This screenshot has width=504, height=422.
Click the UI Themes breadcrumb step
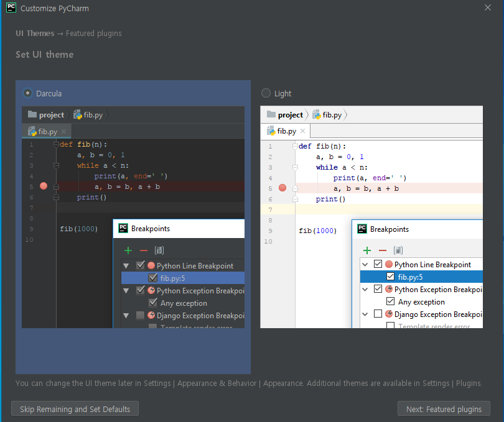pos(35,34)
